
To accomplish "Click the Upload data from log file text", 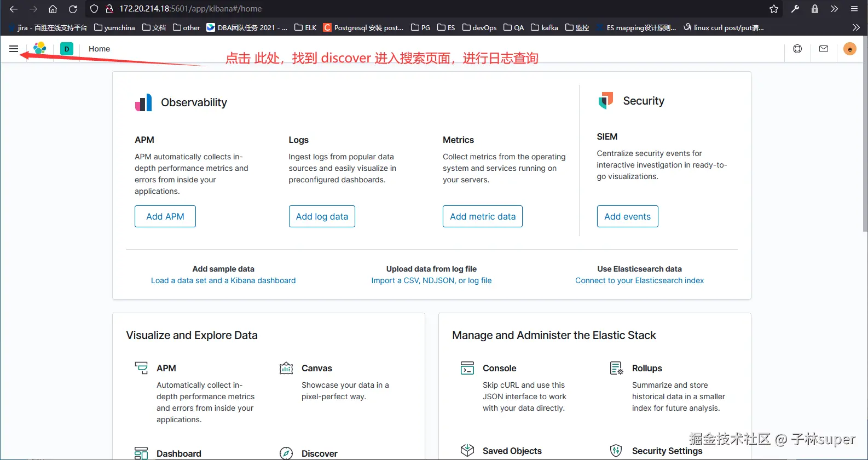I will point(431,269).
